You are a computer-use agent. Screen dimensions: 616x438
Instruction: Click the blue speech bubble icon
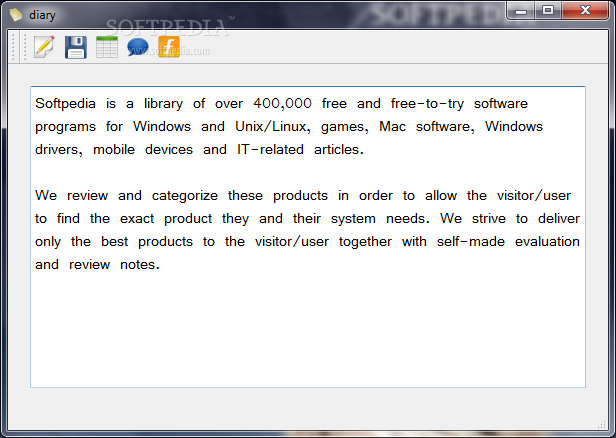click(x=138, y=48)
